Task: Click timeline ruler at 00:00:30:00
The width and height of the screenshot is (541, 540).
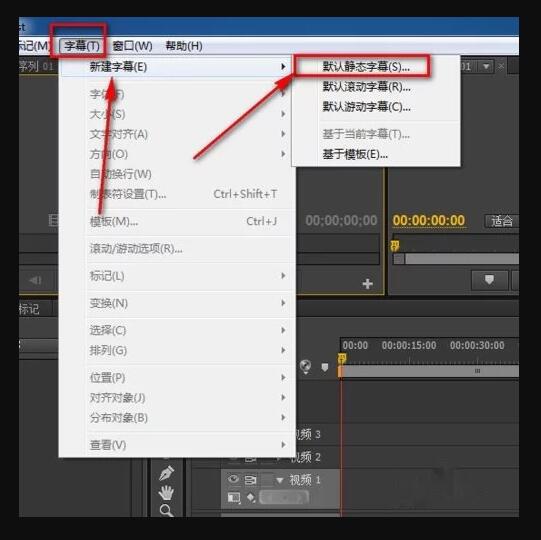Action: coord(477,345)
